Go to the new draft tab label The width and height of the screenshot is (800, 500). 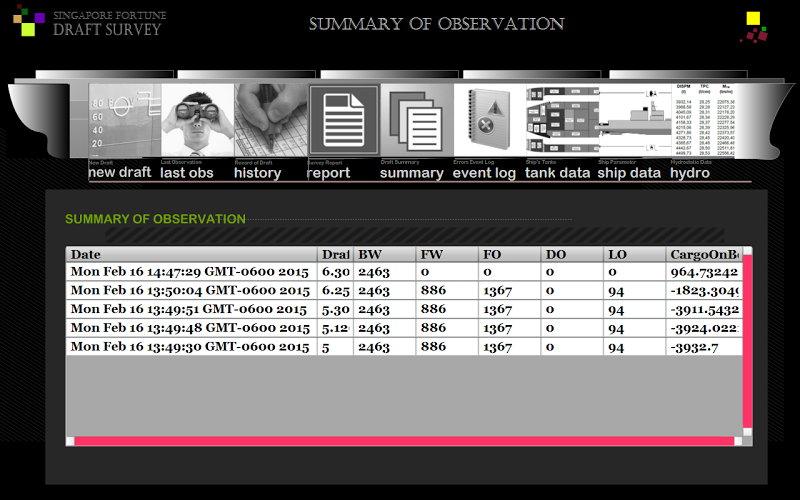120,172
